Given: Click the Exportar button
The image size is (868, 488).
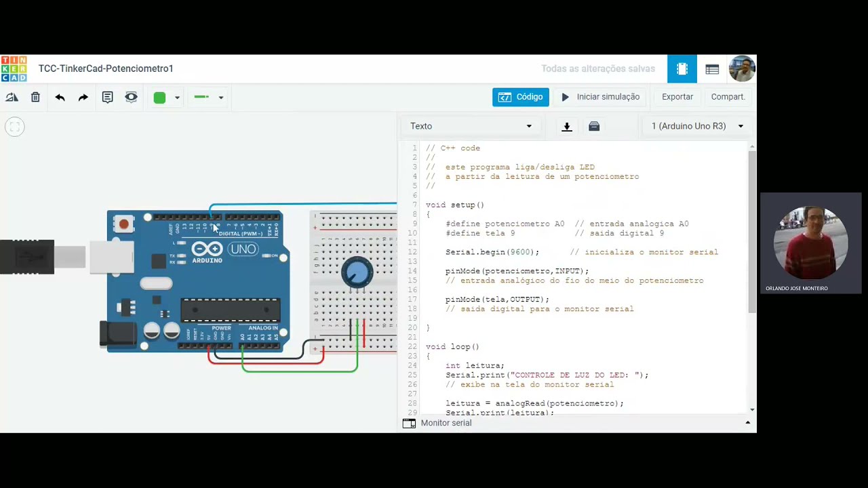Looking at the screenshot, I should pyautogui.click(x=677, y=97).
